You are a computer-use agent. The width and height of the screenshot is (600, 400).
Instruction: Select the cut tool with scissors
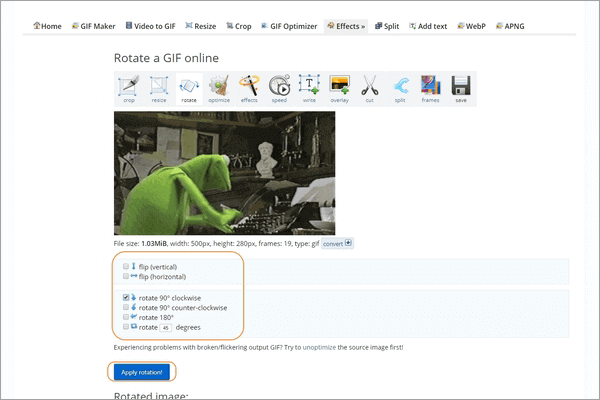(370, 89)
